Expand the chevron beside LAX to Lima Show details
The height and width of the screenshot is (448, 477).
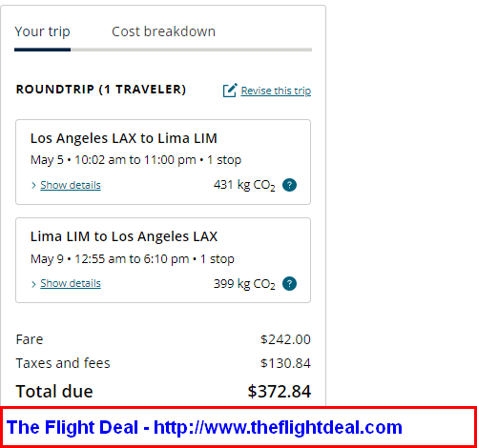click(33, 185)
